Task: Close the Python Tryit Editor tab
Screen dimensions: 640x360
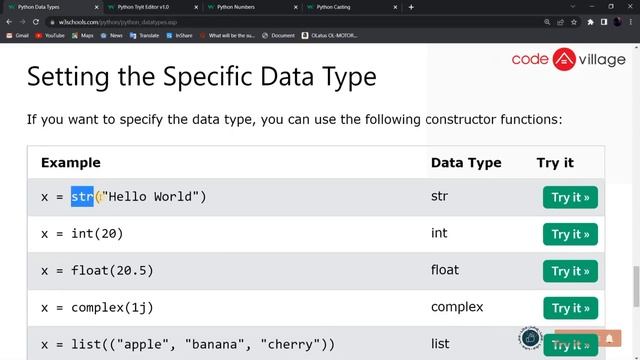Action: [x=196, y=7]
